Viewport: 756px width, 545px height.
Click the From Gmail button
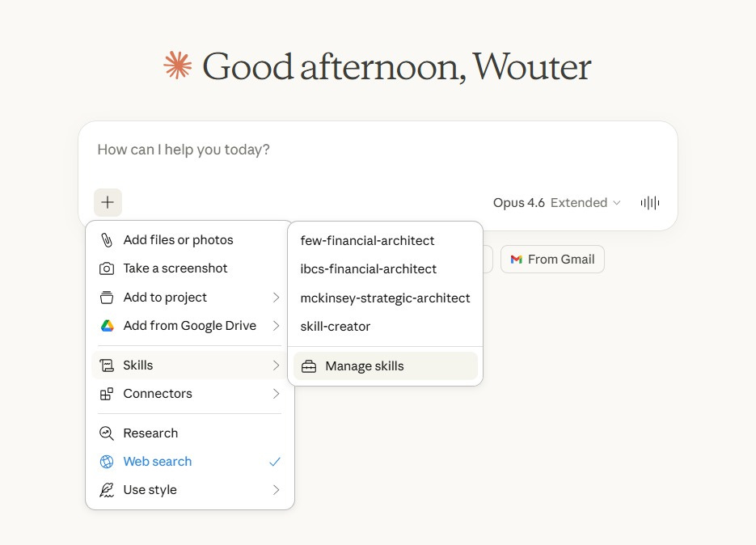tap(552, 260)
